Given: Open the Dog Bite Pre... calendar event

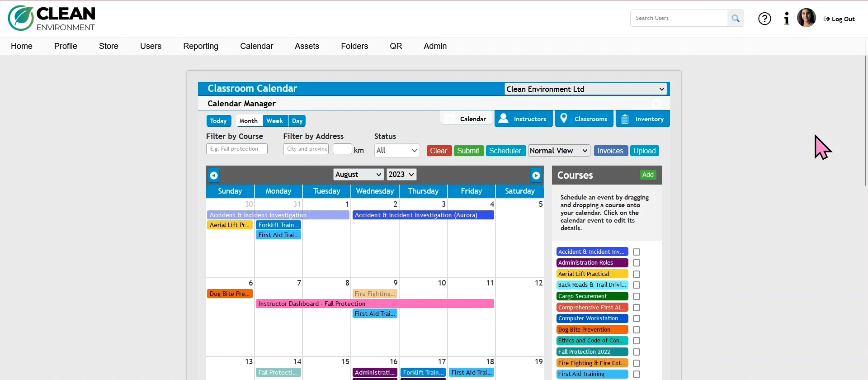Looking at the screenshot, I should coord(230,294).
